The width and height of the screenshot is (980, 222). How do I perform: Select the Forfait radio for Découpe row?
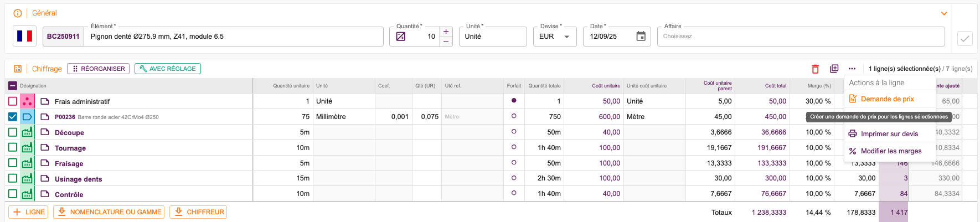(514, 132)
